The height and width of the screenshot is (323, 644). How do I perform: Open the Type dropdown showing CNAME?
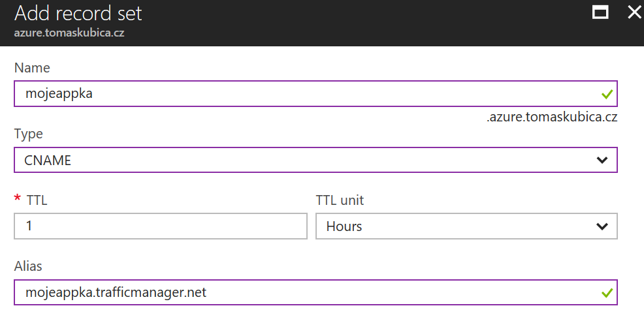[315, 160]
